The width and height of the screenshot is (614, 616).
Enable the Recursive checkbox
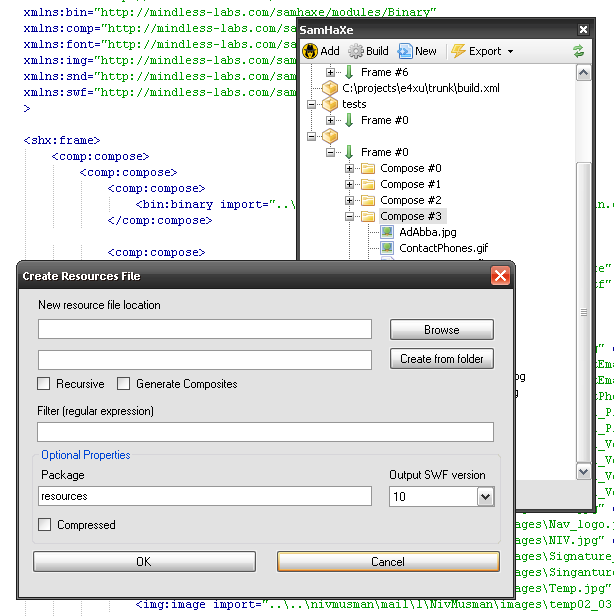[x=44, y=384]
